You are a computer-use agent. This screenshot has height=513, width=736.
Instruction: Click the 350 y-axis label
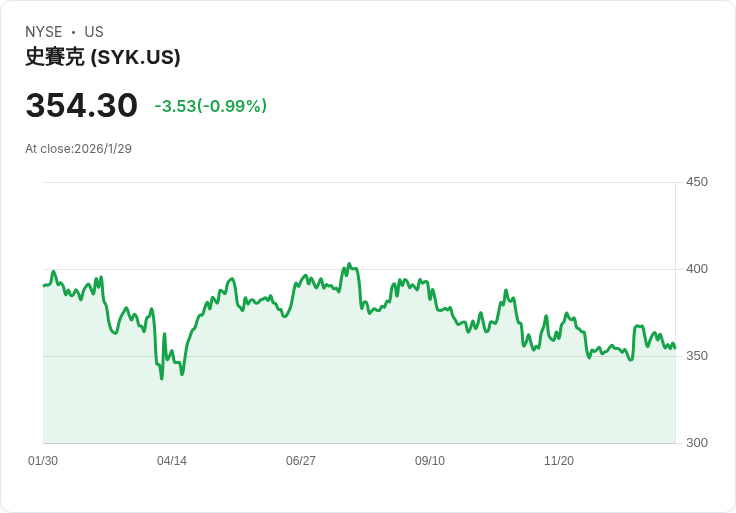[x=696, y=356]
